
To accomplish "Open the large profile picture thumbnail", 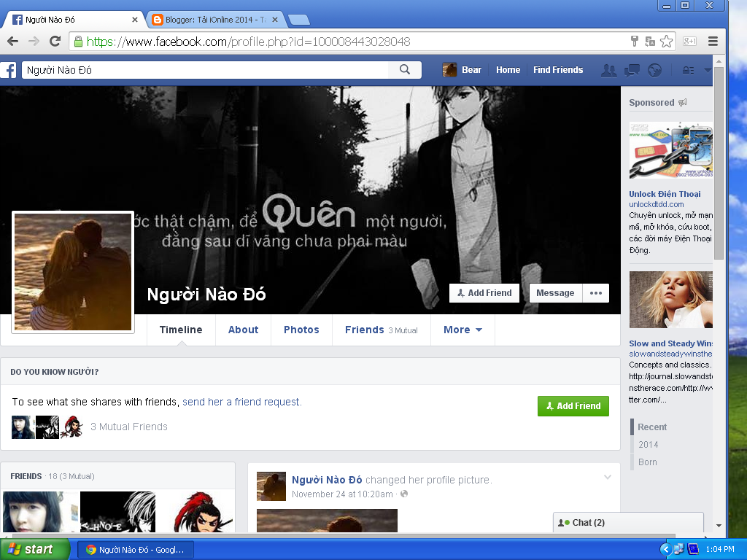I will coord(73,272).
